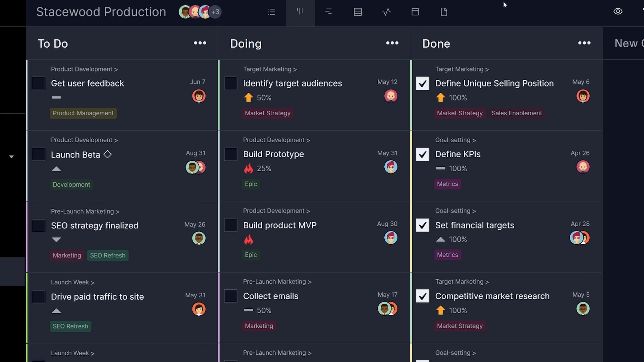Viewport: 644px width, 362px height.
Task: Click the Sales Enablement tag
Action: point(517,113)
